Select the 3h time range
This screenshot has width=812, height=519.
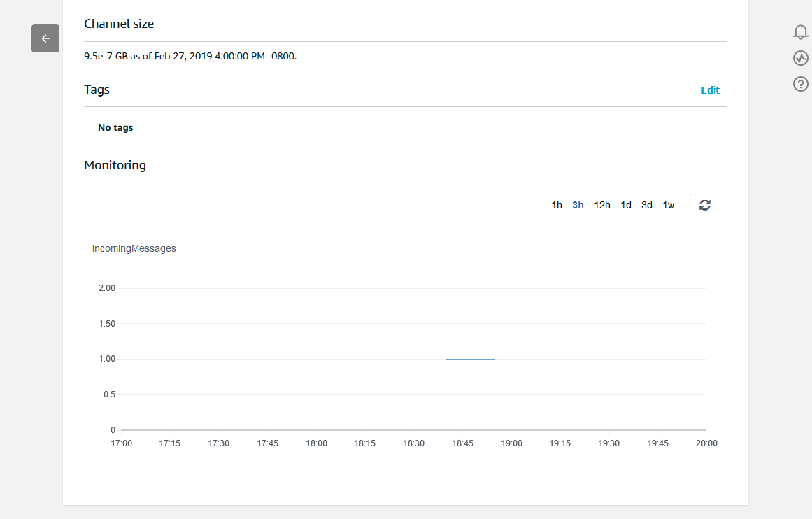[x=578, y=205]
